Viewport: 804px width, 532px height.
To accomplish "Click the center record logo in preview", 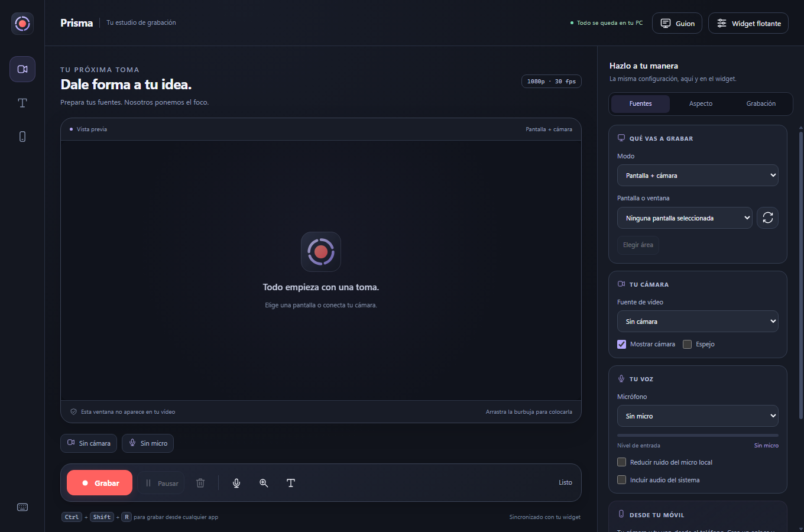I will pos(321,252).
